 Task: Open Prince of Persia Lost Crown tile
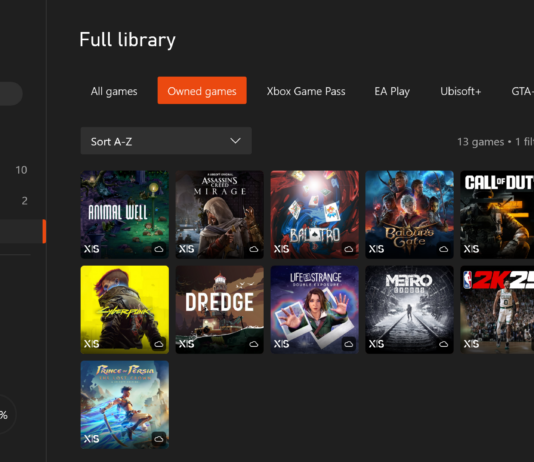pyautogui.click(x=125, y=404)
